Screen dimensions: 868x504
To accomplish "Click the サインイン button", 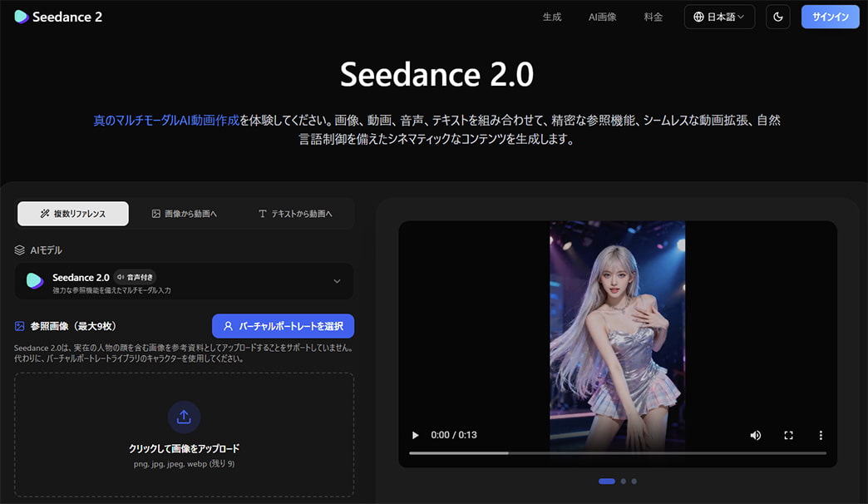I will pos(830,16).
